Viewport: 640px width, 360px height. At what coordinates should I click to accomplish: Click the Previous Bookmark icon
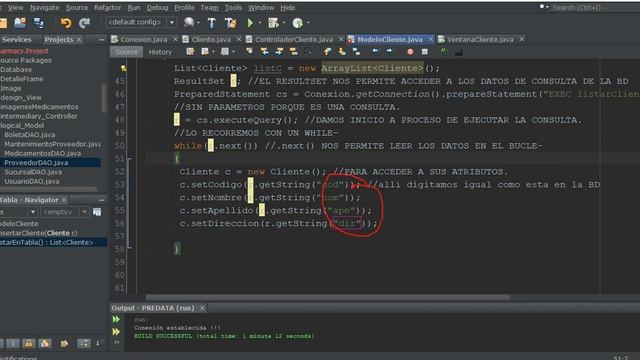tap(327, 51)
